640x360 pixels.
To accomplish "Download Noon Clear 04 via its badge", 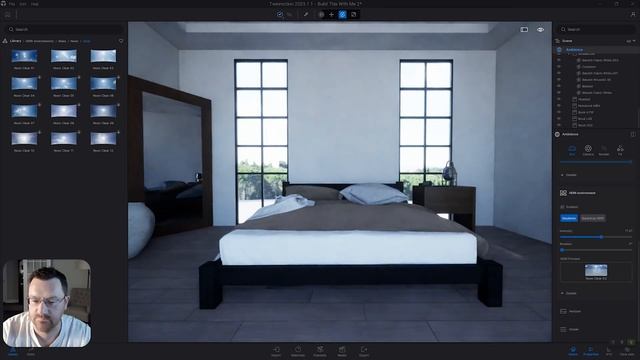I will pyautogui.click(x=39, y=77).
